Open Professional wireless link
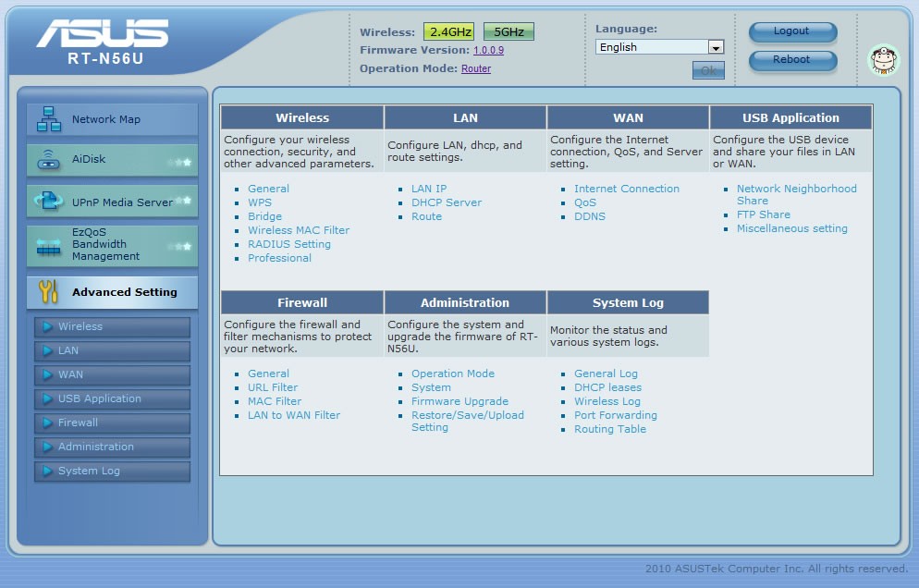 (279, 258)
